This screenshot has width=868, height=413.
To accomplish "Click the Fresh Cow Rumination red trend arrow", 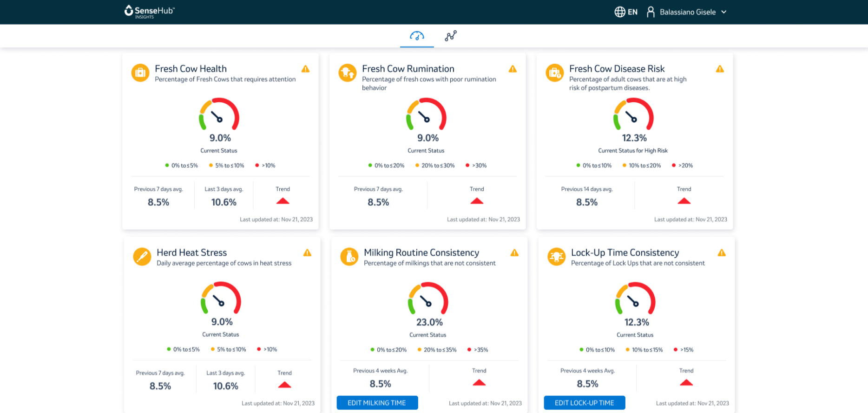I will tap(477, 201).
